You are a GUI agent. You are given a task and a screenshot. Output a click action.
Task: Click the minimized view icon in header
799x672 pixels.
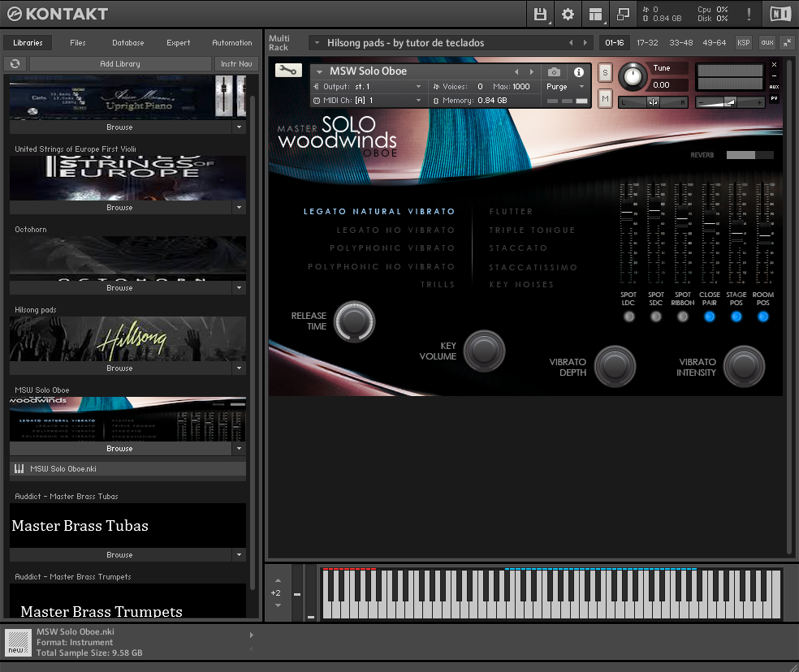pos(623,14)
